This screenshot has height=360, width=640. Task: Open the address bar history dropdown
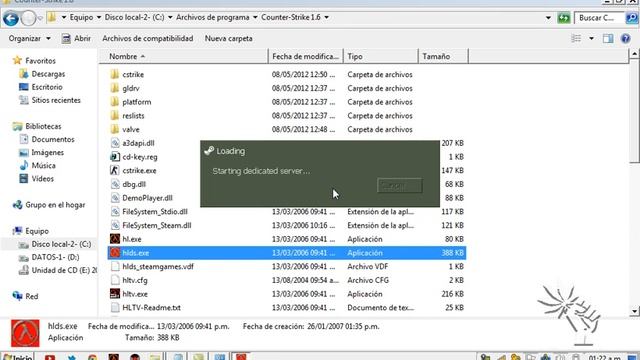(548, 18)
